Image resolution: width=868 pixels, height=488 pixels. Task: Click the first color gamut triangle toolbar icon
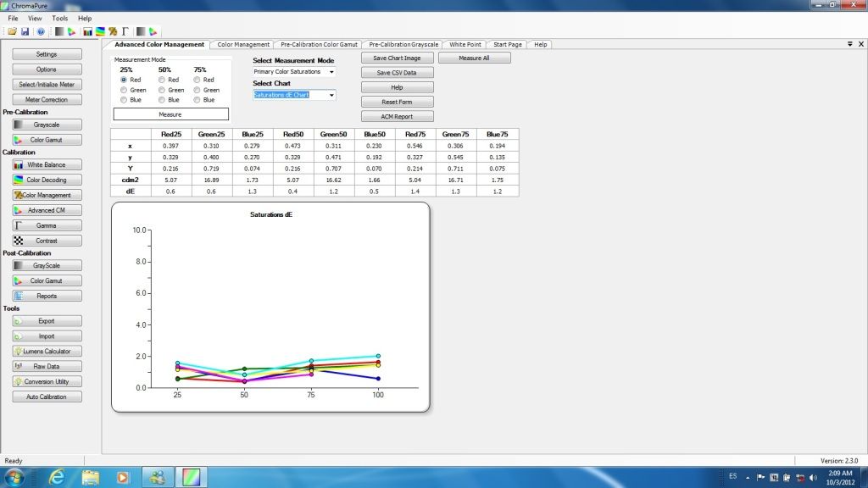[x=72, y=31]
